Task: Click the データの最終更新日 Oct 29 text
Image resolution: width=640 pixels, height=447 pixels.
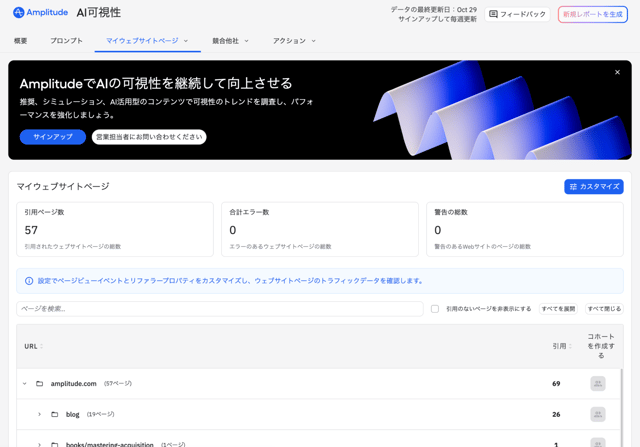Action: (433, 9)
